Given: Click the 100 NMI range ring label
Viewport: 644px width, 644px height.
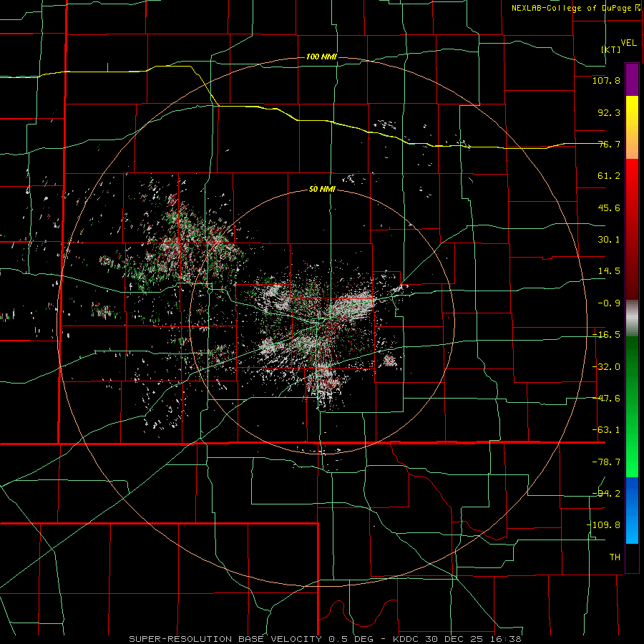Looking at the screenshot, I should (321, 57).
